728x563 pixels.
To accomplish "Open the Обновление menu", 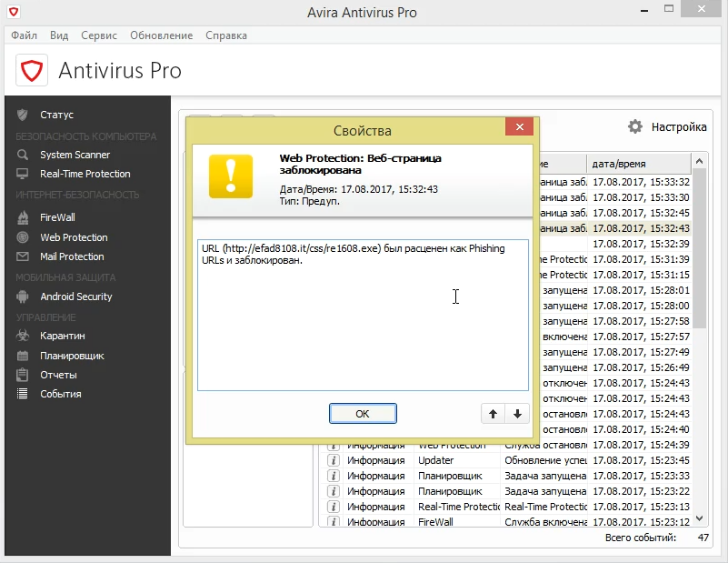I will [x=161, y=35].
